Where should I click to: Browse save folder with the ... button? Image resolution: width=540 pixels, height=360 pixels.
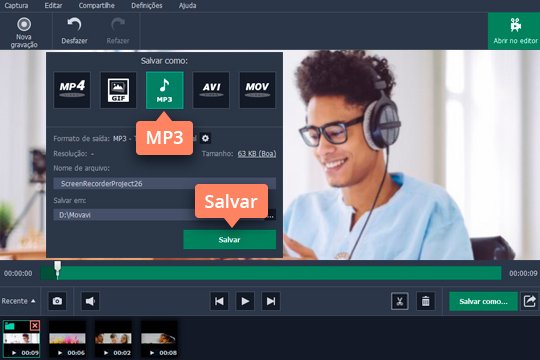coord(271,215)
